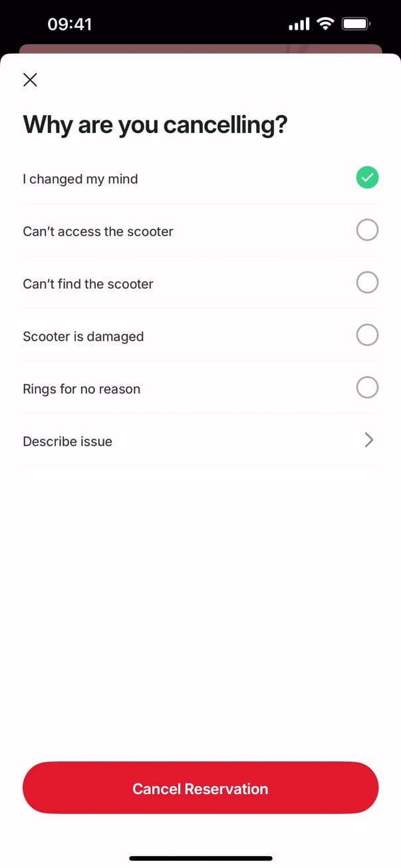The width and height of the screenshot is (401, 868).
Task: Select the Can't access the scooter radio button
Action: 367,230
